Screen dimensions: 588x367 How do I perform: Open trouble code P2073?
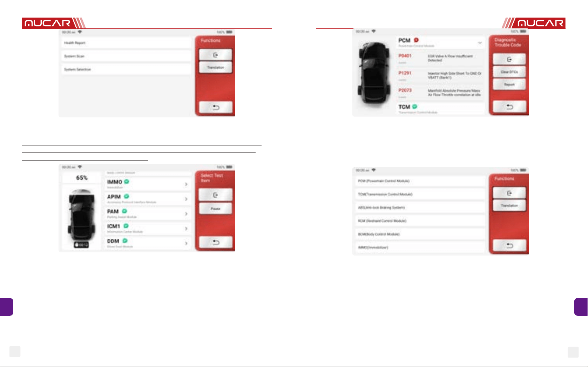pos(440,93)
